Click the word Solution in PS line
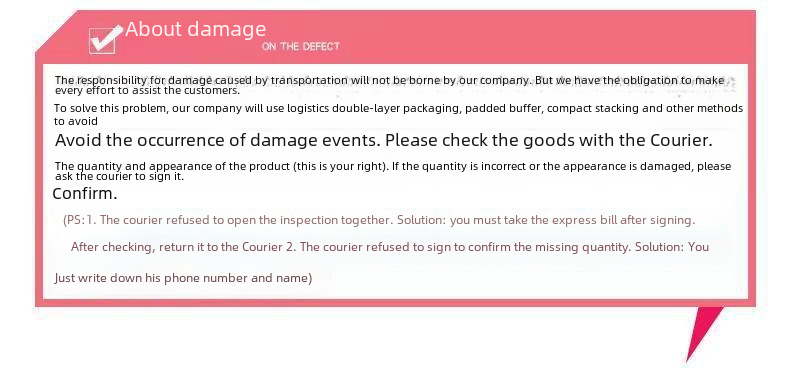 (421, 220)
